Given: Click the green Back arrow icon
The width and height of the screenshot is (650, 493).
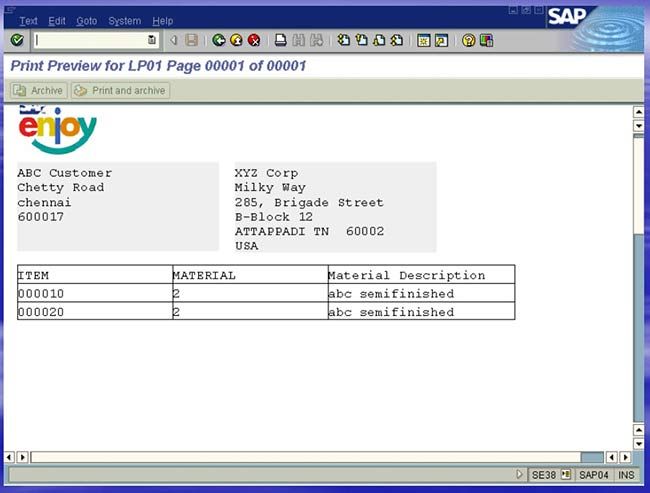Looking at the screenshot, I should [218, 40].
